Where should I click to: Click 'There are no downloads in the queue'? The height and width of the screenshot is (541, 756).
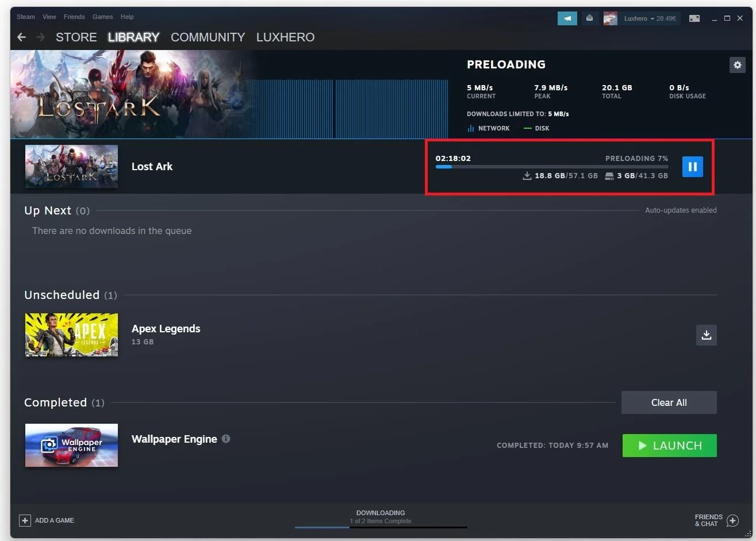[112, 231]
